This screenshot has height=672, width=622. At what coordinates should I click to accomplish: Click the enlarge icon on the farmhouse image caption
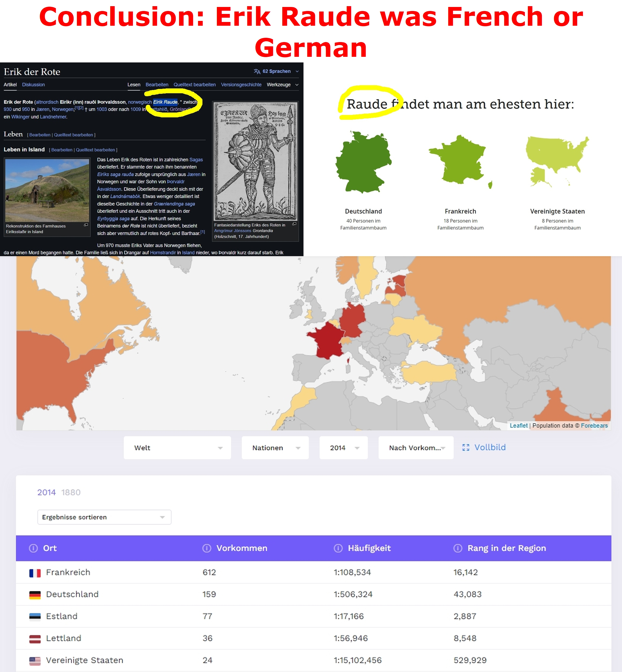pos(86,225)
